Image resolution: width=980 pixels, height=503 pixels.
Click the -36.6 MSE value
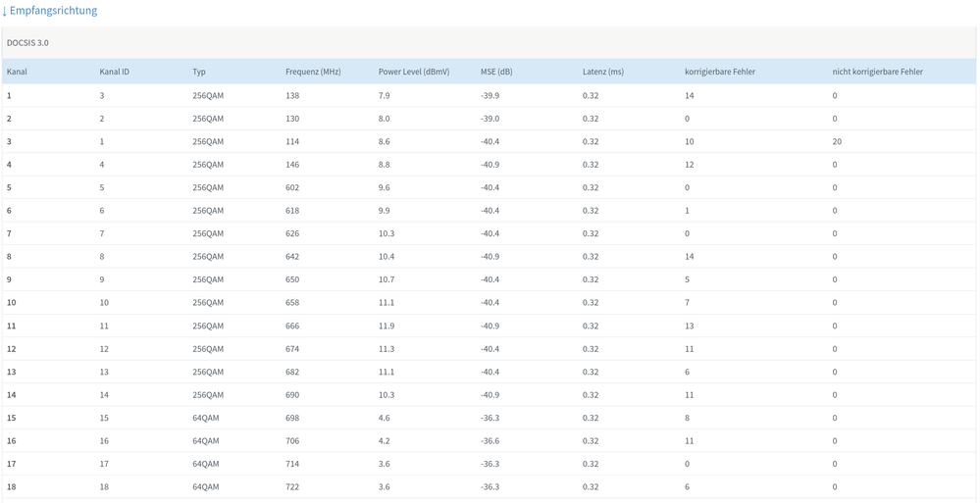pos(490,441)
